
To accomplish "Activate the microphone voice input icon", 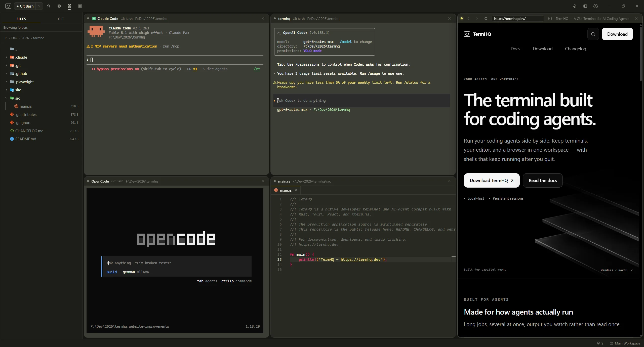I will [x=575, y=6].
